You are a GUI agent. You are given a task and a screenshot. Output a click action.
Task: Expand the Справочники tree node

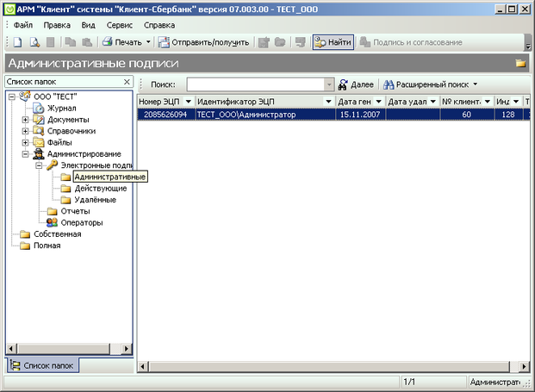[25, 131]
